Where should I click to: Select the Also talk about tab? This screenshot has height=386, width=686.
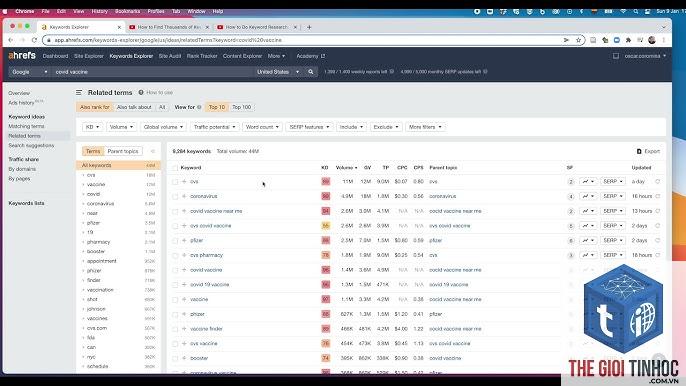coord(134,107)
